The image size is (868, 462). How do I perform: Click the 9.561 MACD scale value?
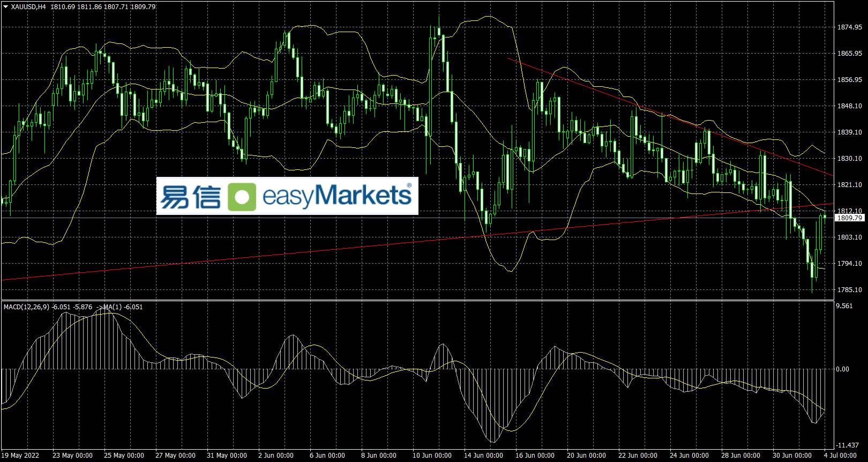point(844,306)
